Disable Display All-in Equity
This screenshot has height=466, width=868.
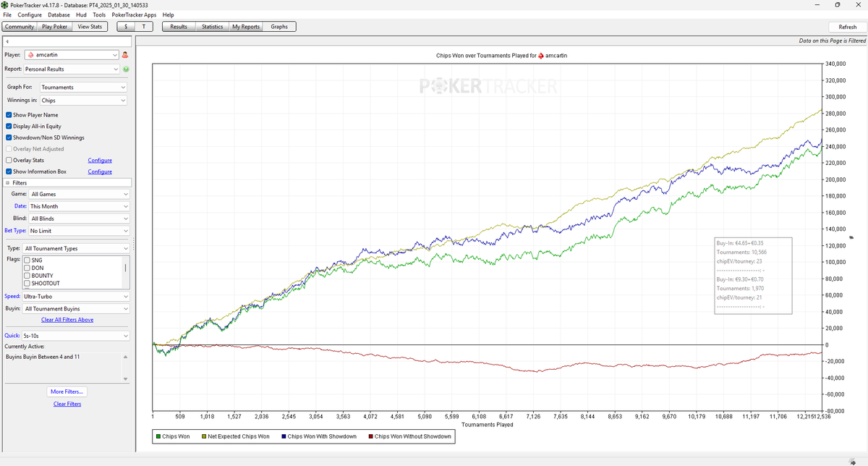pos(9,126)
